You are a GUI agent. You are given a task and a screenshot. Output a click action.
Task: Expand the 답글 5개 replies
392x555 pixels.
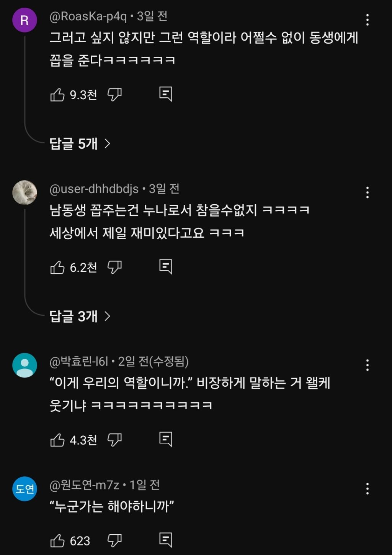tap(80, 144)
